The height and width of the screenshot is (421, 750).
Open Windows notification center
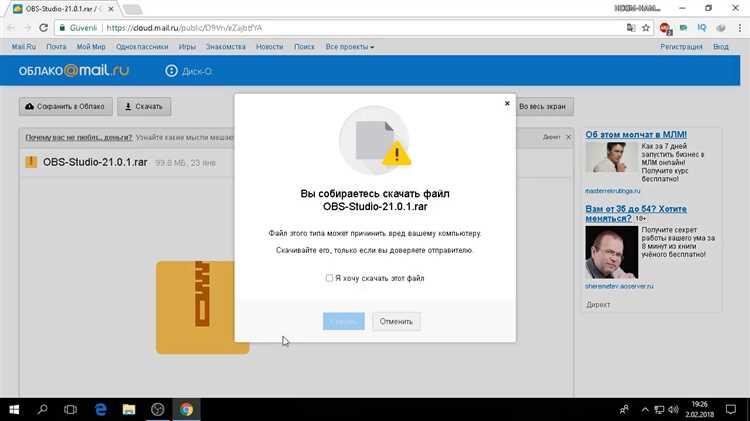[731, 410]
